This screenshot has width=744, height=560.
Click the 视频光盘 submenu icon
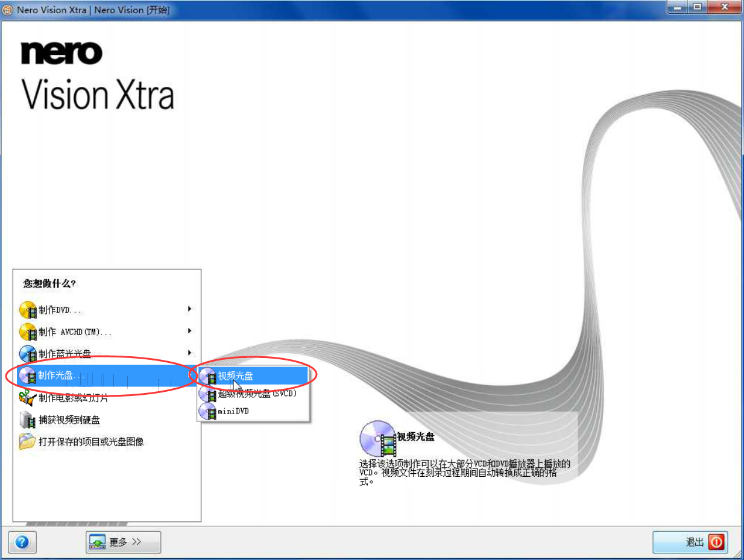(209, 376)
